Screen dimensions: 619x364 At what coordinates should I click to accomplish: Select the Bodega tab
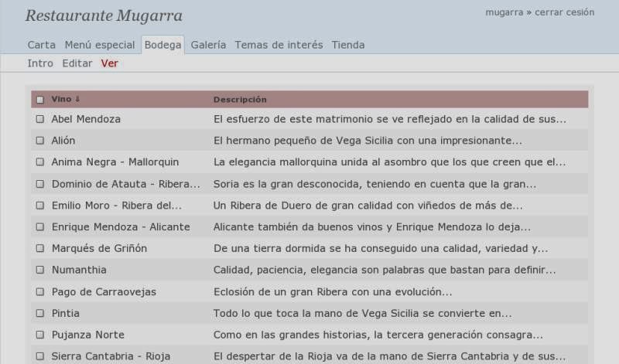(x=162, y=45)
